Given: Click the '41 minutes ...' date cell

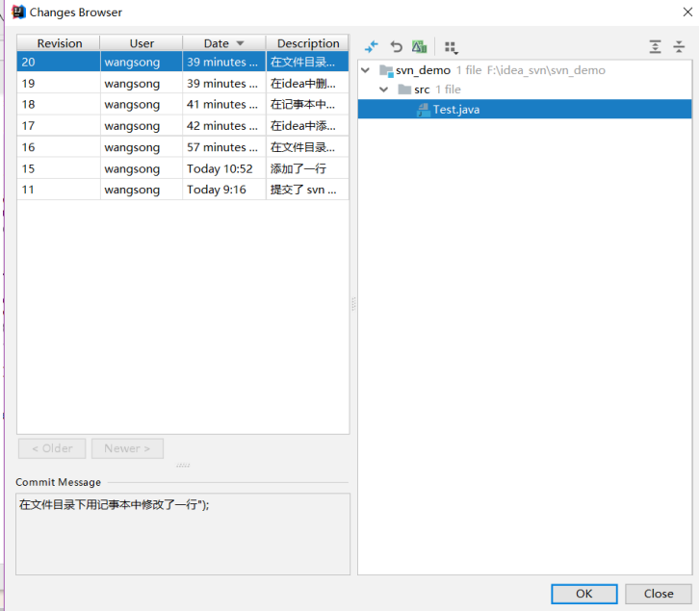Looking at the screenshot, I should pyautogui.click(x=224, y=104).
